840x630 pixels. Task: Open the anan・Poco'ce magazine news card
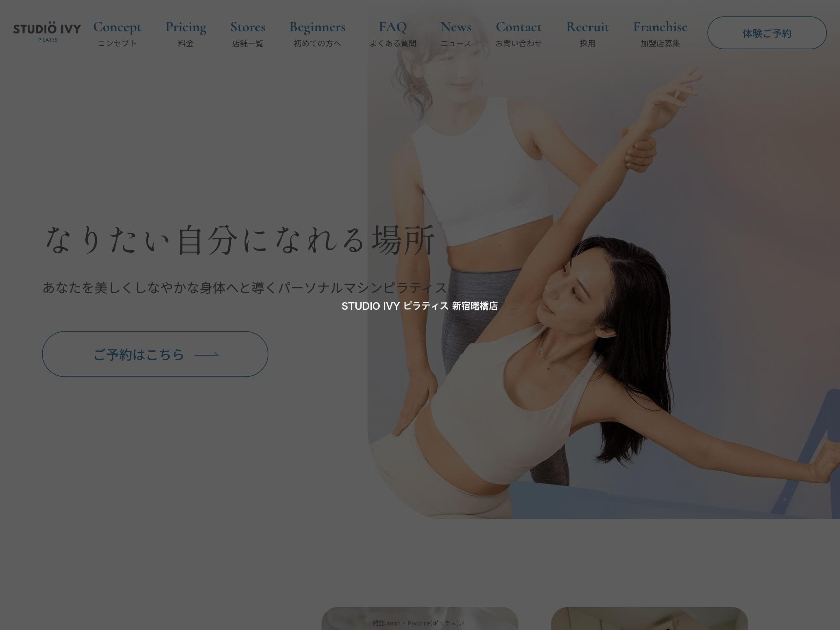420,619
